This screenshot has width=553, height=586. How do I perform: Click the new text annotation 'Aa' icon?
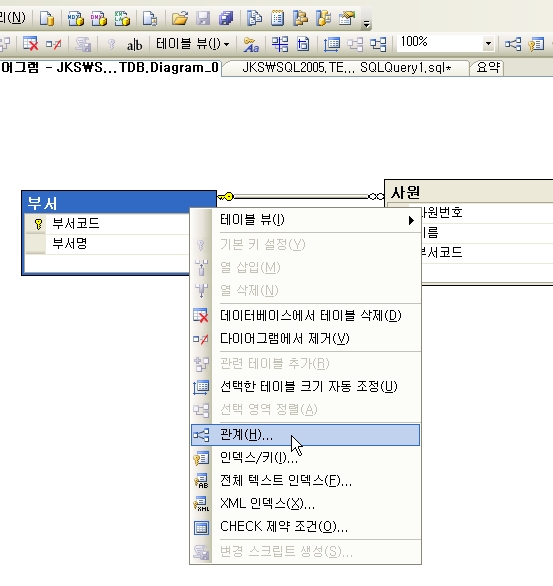(251, 44)
